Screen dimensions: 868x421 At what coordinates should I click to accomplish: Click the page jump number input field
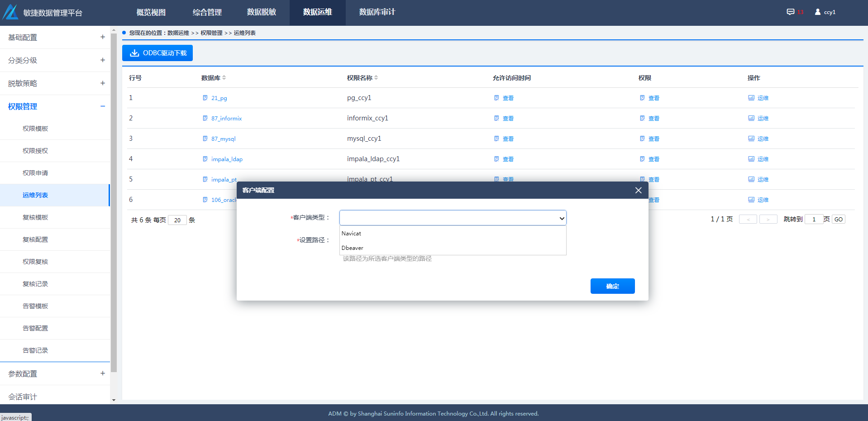point(814,220)
